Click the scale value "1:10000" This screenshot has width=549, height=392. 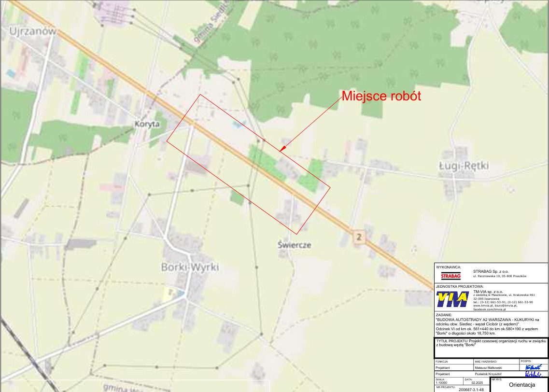(441, 383)
